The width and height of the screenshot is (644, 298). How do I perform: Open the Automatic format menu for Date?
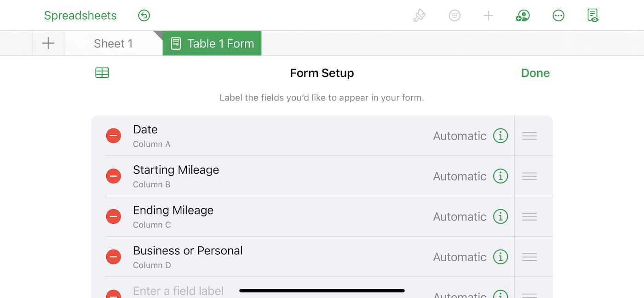tap(460, 136)
